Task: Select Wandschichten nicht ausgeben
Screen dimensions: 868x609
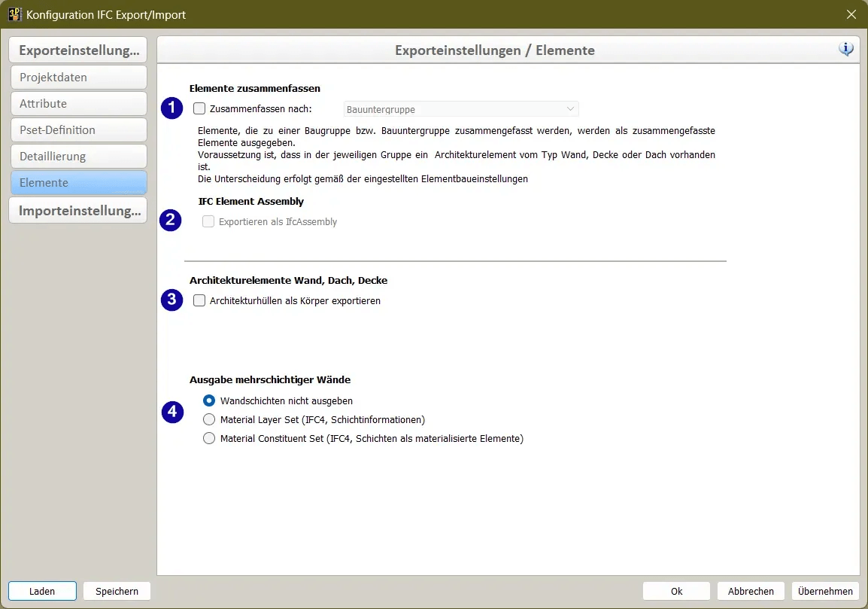Action: point(208,400)
